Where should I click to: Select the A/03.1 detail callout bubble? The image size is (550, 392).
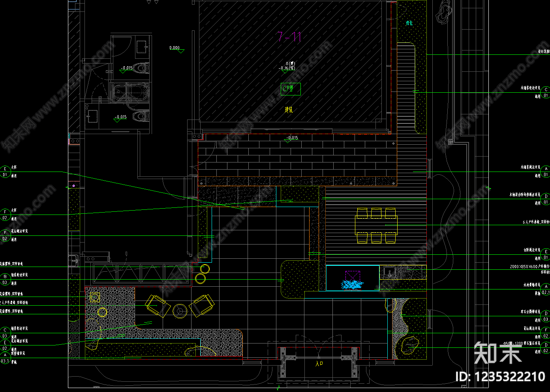5,358
